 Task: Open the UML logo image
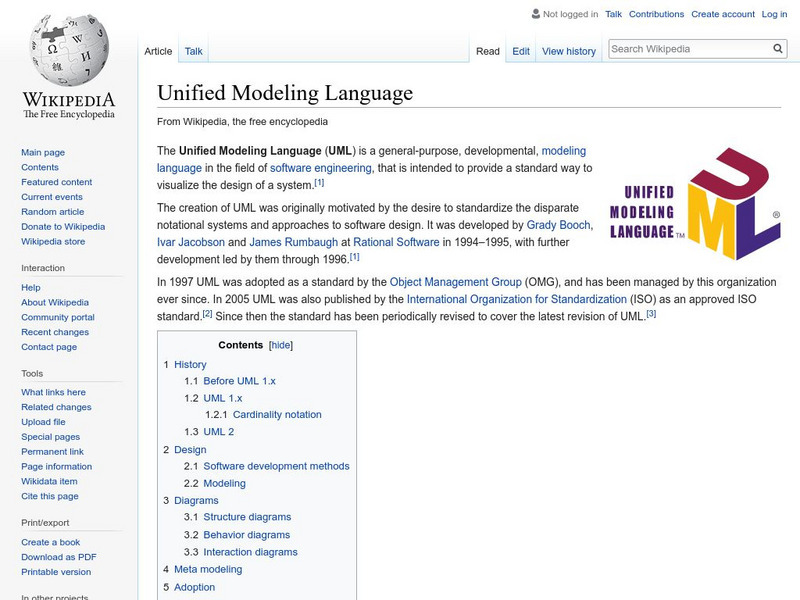pyautogui.click(x=694, y=204)
